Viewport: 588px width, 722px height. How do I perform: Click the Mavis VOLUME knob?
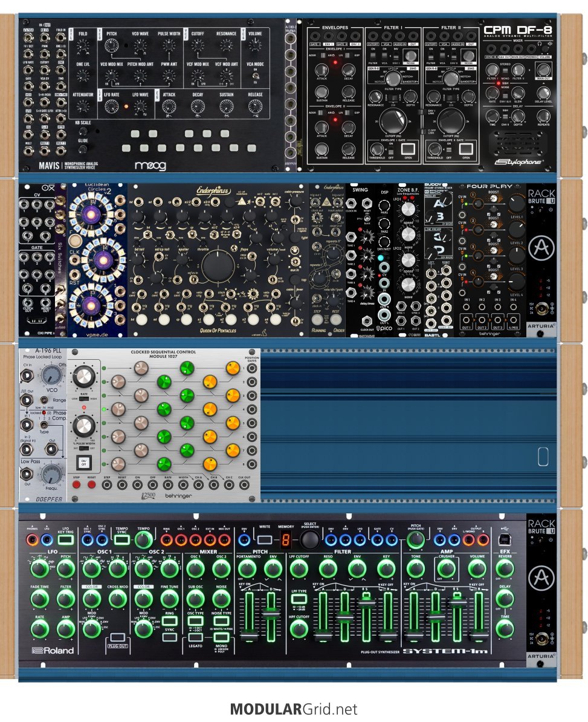pos(255,45)
